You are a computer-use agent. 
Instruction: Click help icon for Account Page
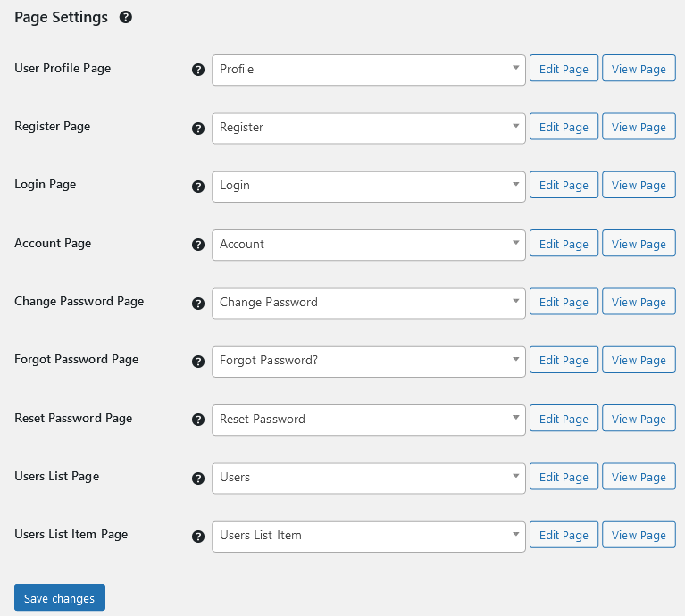pyautogui.click(x=198, y=245)
